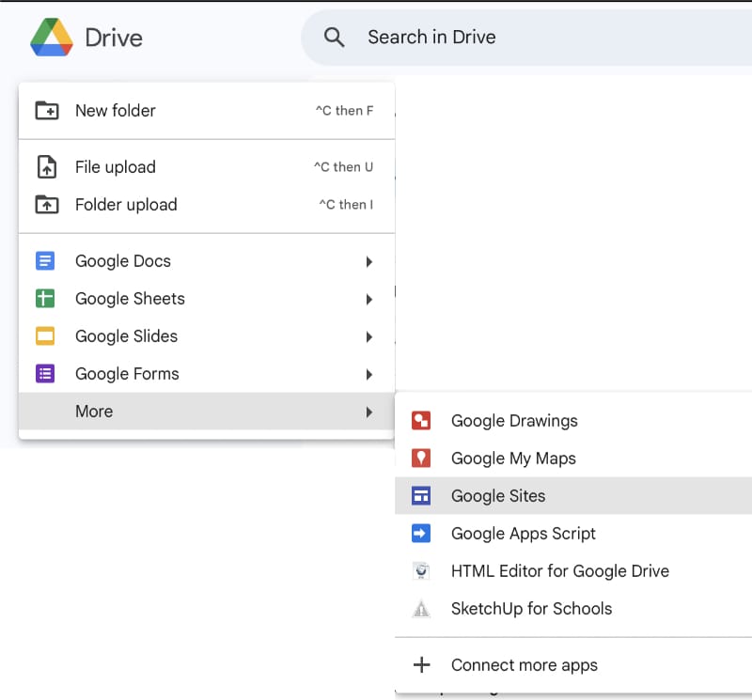Expand the Google Slides submenu arrow
This screenshot has width=752, height=700.
click(x=369, y=336)
